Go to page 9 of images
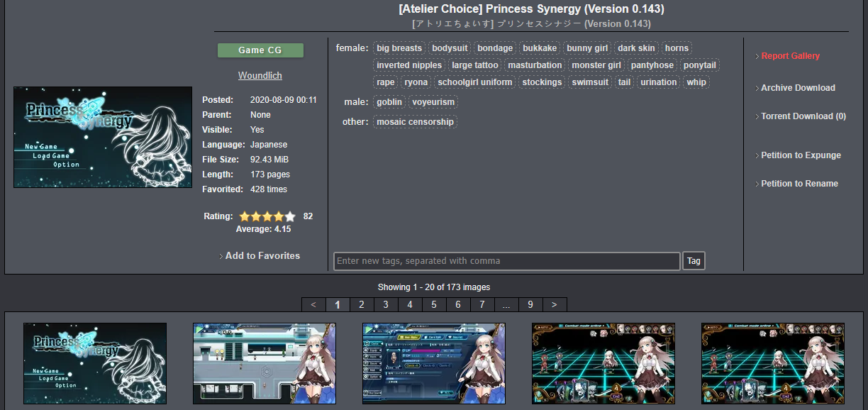 pos(530,304)
